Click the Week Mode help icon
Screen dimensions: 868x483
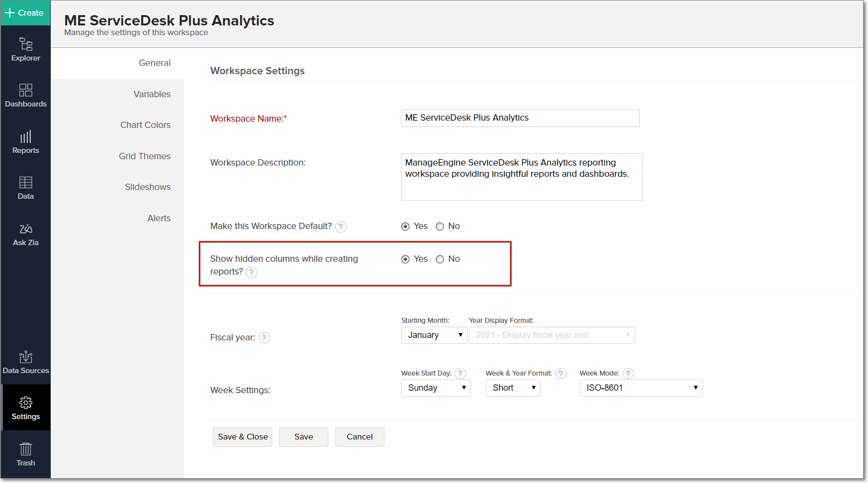628,374
